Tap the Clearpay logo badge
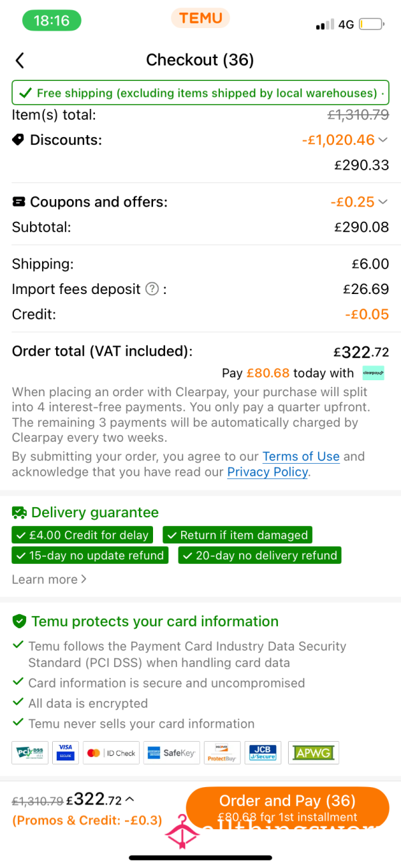The width and height of the screenshot is (401, 868). (x=374, y=373)
